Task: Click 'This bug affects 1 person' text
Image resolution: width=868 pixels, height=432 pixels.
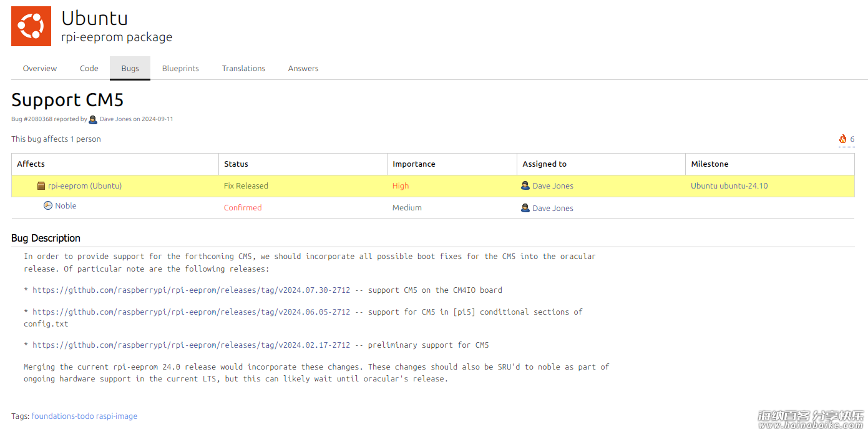Action: tap(56, 139)
